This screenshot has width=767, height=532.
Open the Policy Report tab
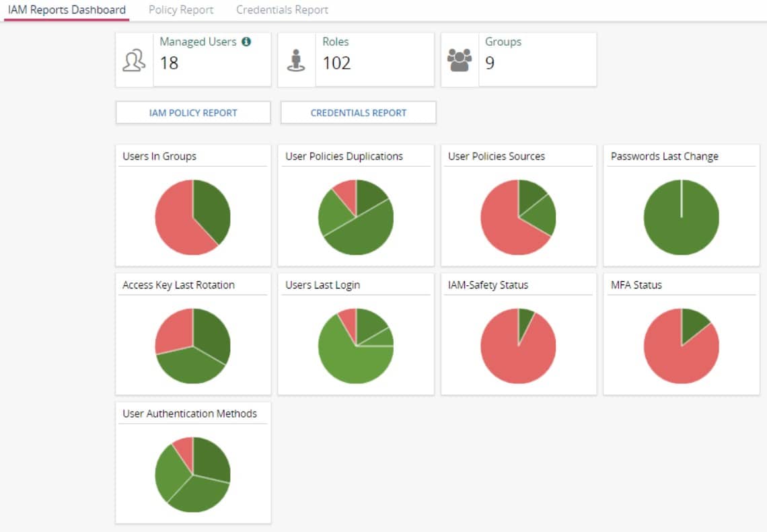180,10
